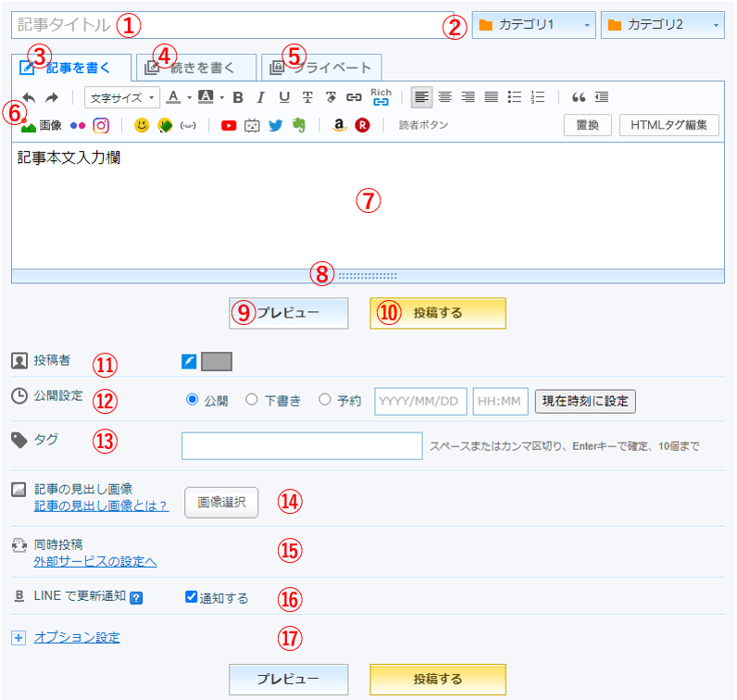The height and width of the screenshot is (700, 737).
Task: Expand オプション設定 with plus icon
Action: click(x=19, y=638)
